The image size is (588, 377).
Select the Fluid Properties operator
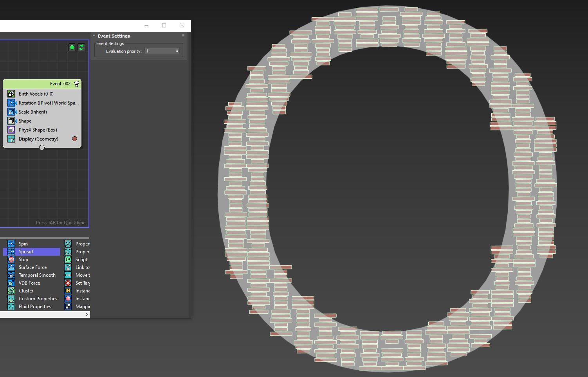34,307
